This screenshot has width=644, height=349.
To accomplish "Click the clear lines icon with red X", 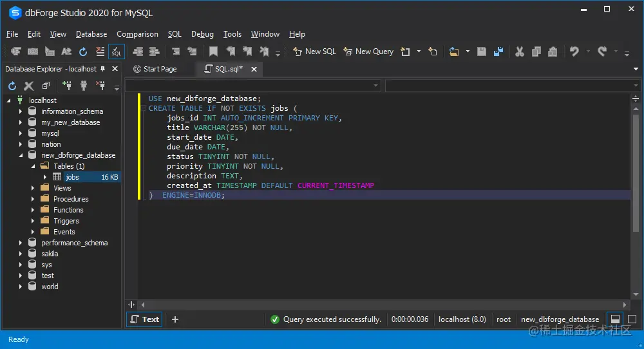I will (x=100, y=52).
